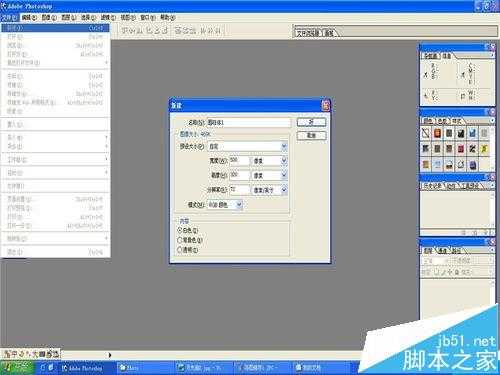Switch to the 导航器 Navigator tab

[x=431, y=56]
